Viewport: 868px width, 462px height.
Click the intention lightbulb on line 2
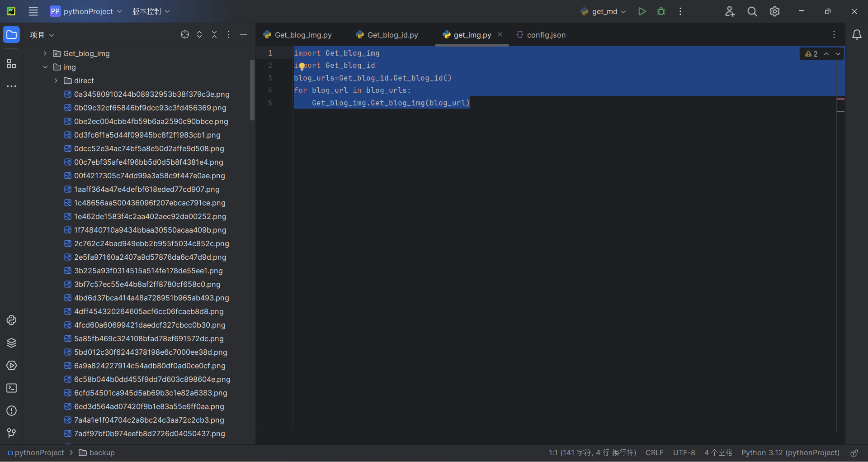coord(302,66)
